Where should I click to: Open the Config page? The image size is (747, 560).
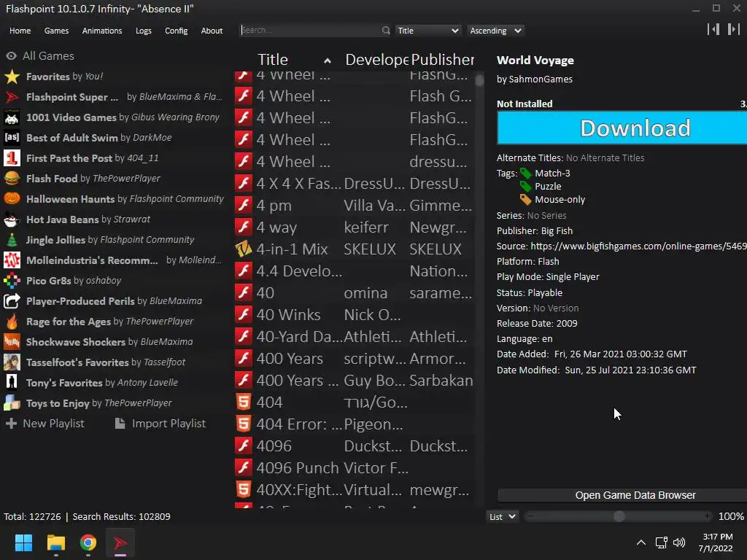pyautogui.click(x=177, y=31)
